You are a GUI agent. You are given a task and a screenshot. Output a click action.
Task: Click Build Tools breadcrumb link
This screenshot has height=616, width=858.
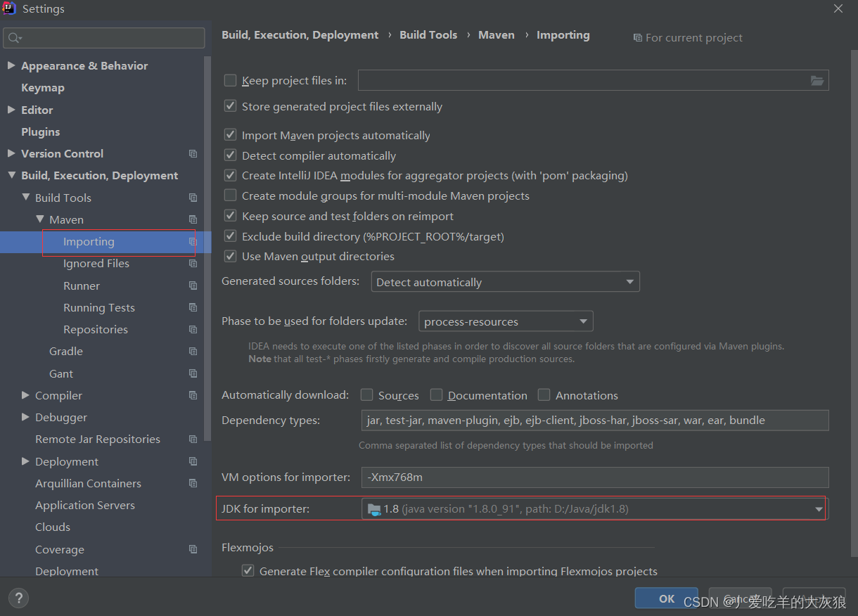(x=428, y=35)
